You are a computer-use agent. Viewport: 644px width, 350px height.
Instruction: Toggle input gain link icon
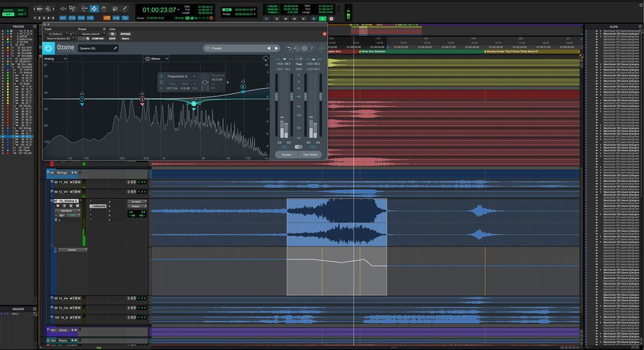pos(284,147)
